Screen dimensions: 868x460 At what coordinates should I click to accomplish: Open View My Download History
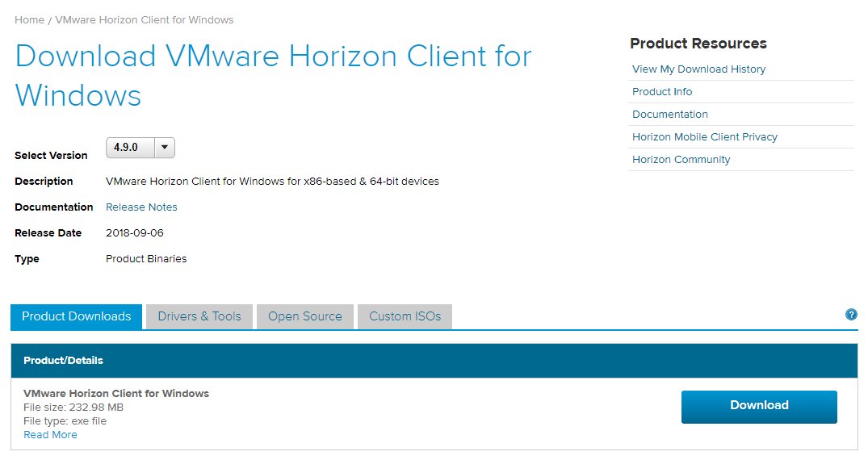click(x=698, y=69)
